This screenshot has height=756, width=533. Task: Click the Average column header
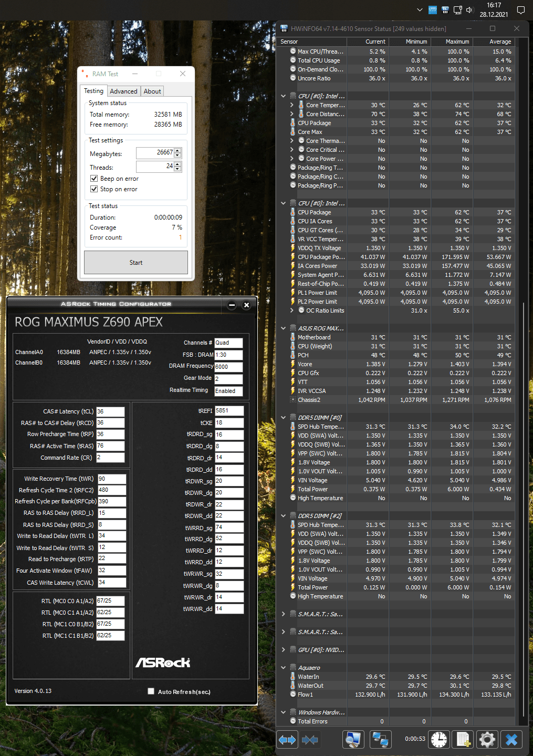(494, 42)
